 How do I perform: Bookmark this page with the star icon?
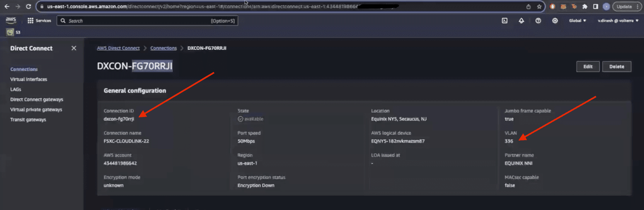coord(539,7)
